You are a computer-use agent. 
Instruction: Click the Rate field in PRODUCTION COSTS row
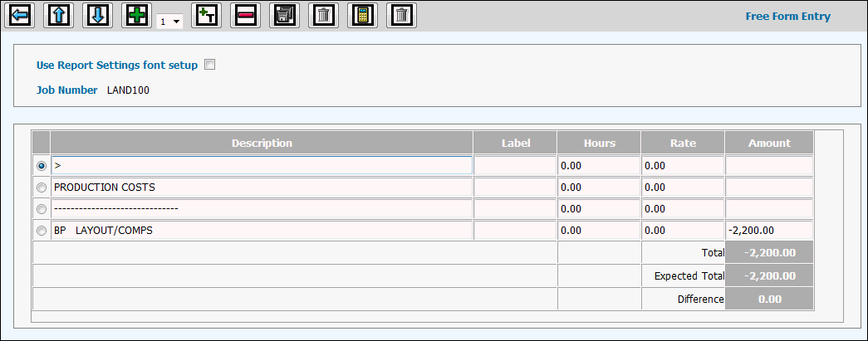tap(682, 188)
